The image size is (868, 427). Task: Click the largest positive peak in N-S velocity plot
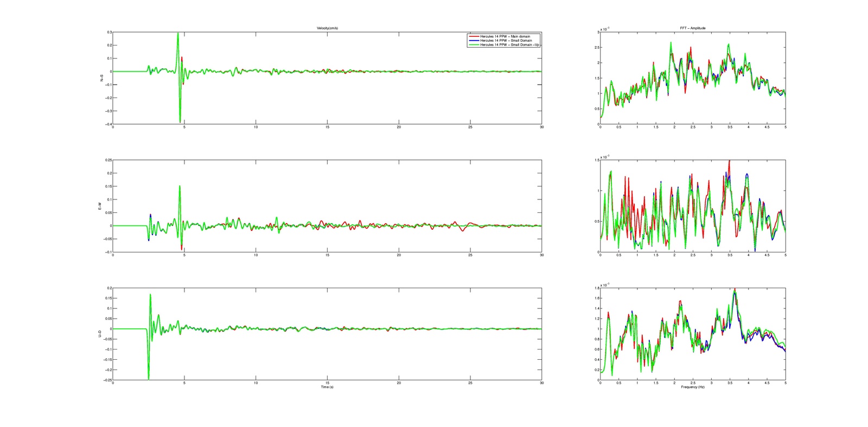tap(177, 33)
